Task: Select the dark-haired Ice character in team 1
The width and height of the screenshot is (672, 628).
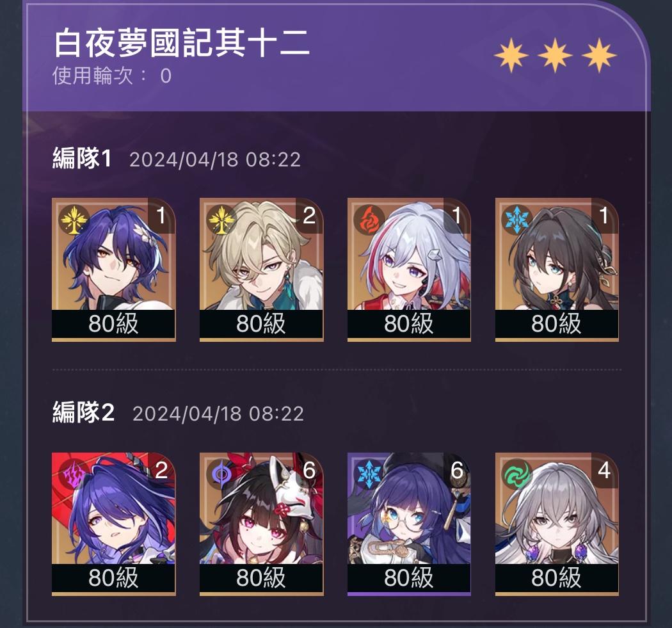Action: click(557, 270)
